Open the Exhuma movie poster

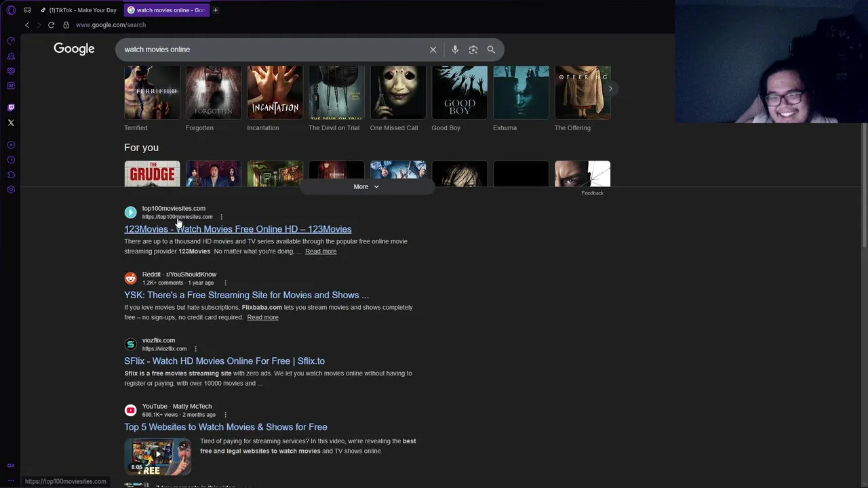(521, 92)
